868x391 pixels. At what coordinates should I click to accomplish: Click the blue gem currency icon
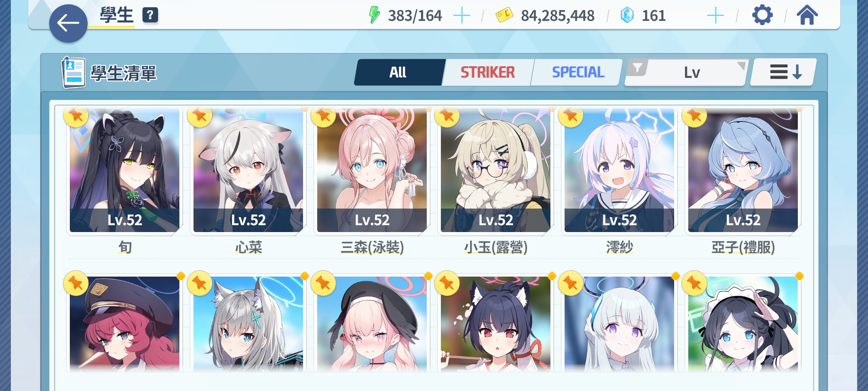(627, 15)
